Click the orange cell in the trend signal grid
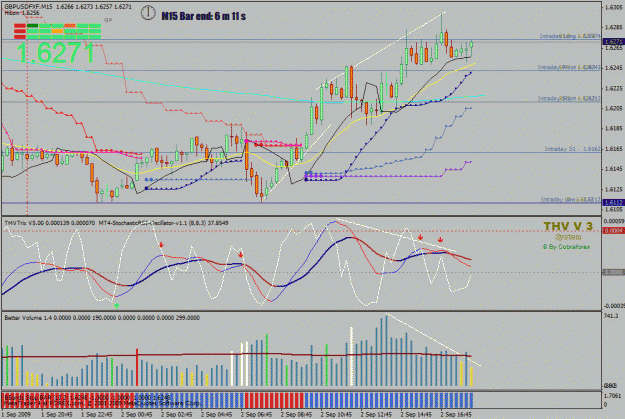This screenshot has width=625, height=419. point(57,31)
